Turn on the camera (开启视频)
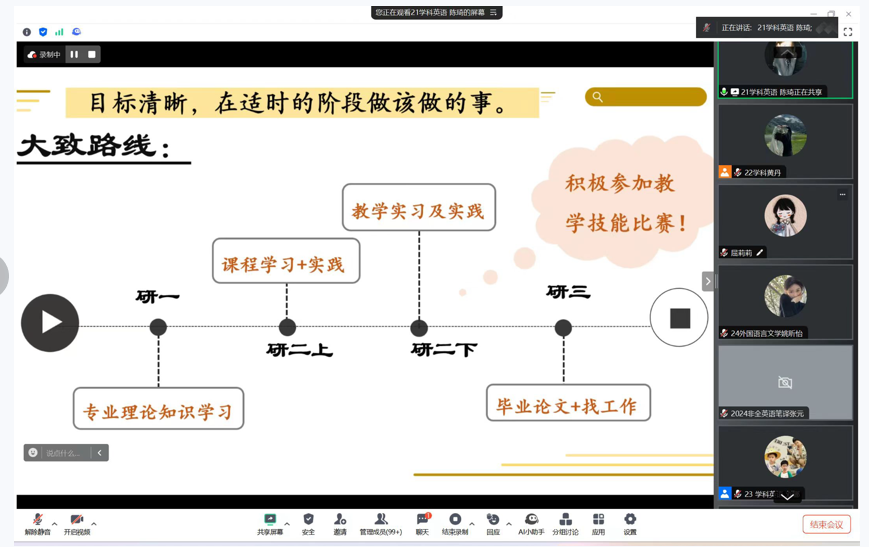 click(x=77, y=523)
